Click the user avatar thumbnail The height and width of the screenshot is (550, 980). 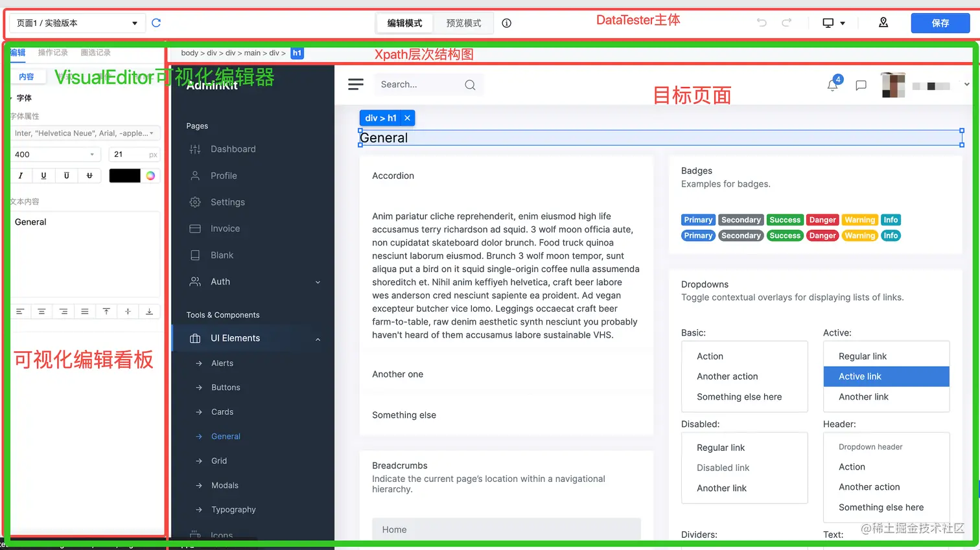892,86
